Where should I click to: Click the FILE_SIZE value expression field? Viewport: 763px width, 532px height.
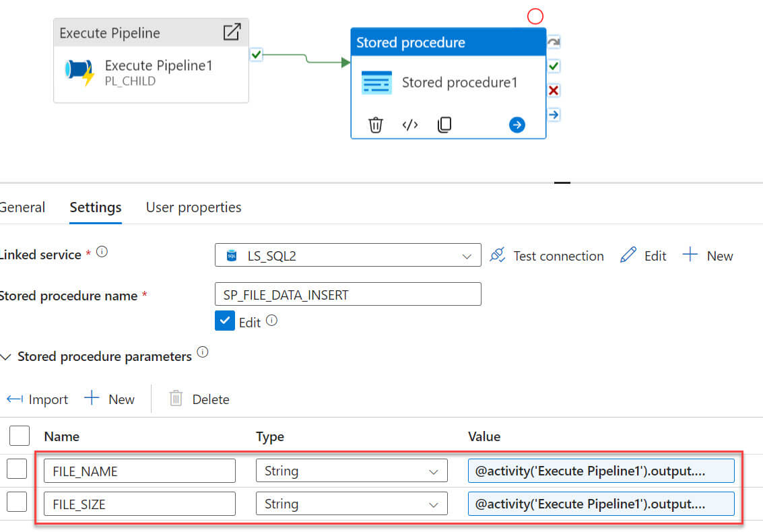pyautogui.click(x=601, y=504)
